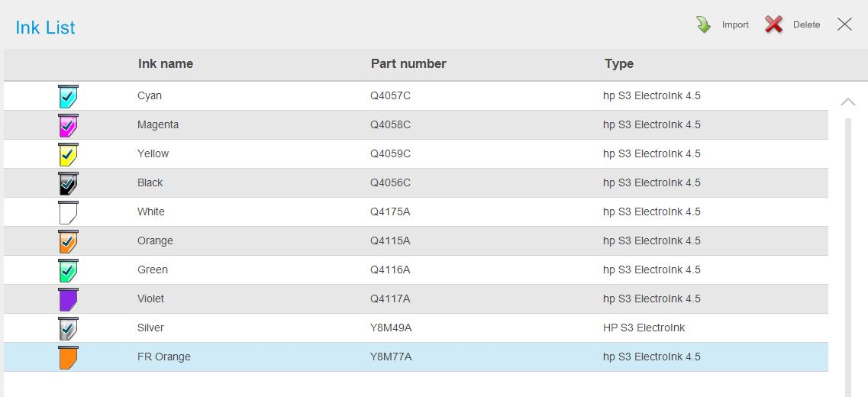This screenshot has height=397, width=868.
Task: Sort by Ink name column header
Action: pyautogui.click(x=166, y=63)
